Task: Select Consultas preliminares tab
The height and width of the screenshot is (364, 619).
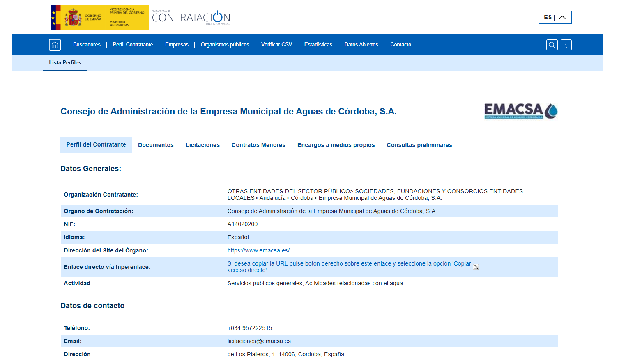Action: 419,145
